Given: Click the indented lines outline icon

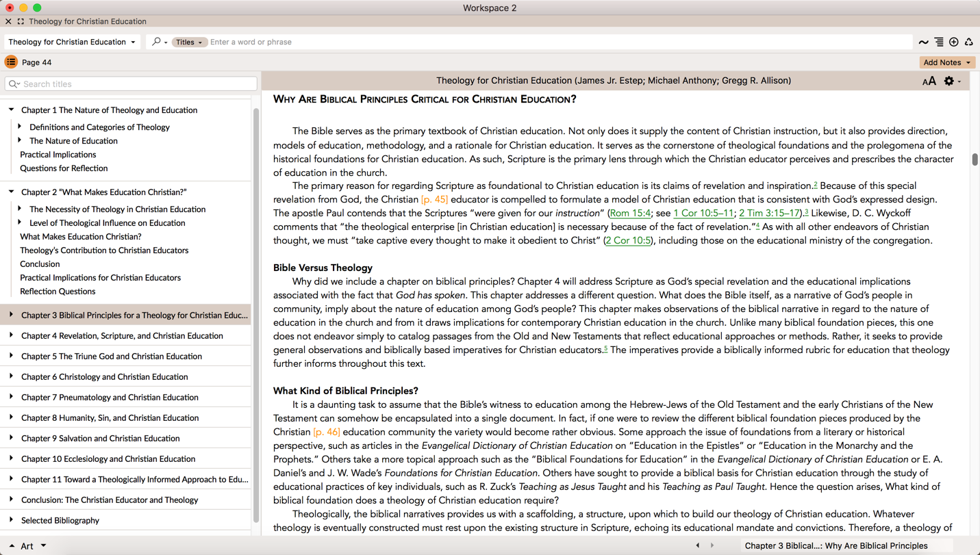Looking at the screenshot, I should [939, 42].
